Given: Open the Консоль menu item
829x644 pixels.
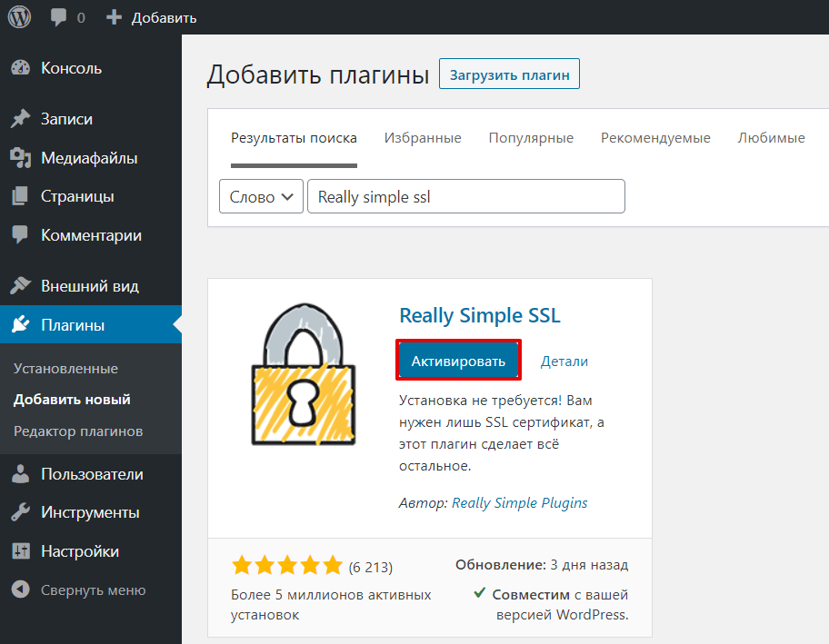Looking at the screenshot, I should tap(91, 68).
